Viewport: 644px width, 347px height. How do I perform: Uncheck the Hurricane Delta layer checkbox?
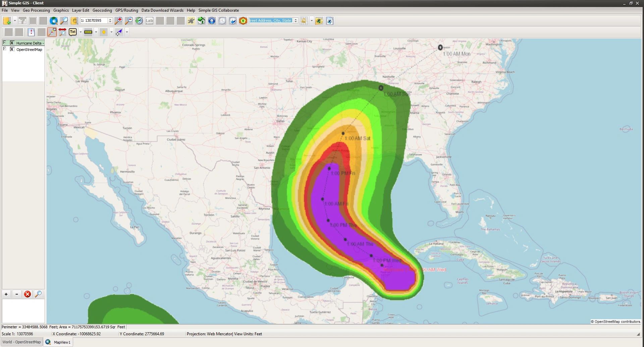pyautogui.click(x=12, y=43)
